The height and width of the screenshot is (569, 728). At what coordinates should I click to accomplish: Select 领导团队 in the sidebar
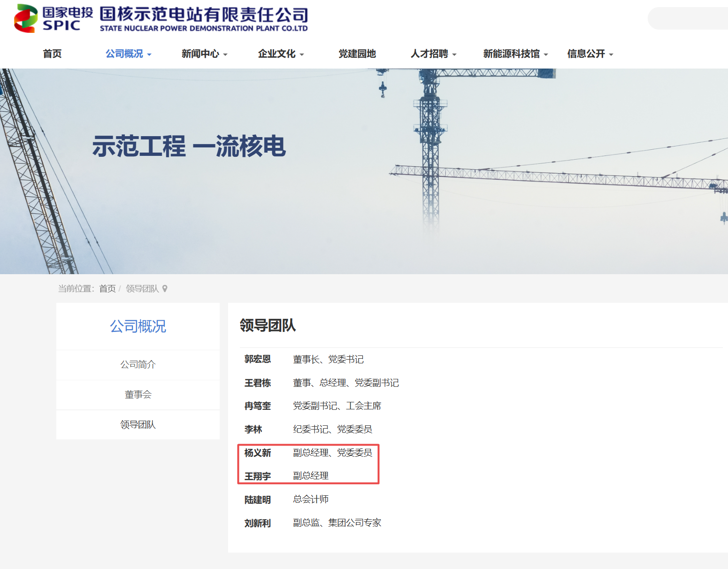138,425
